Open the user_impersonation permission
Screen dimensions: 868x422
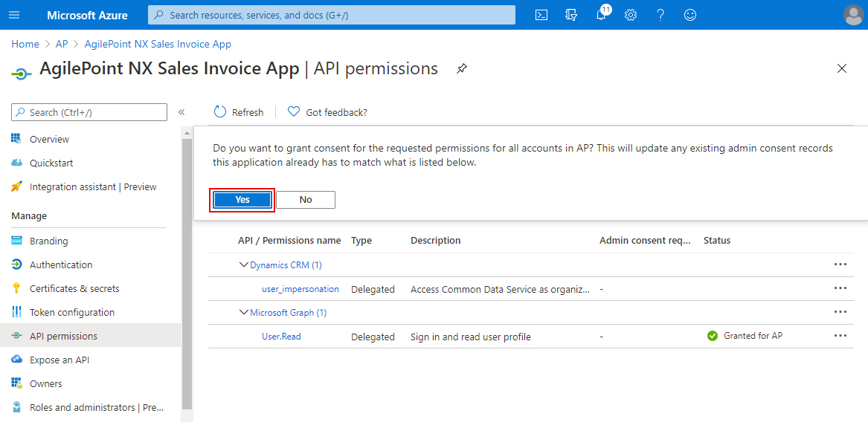click(x=300, y=289)
